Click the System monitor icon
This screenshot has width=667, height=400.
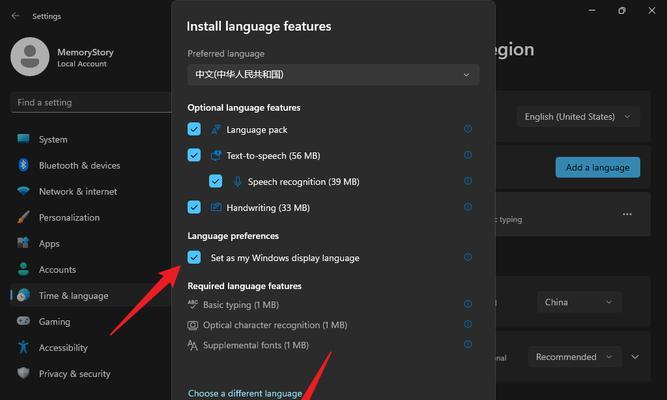[23, 139]
